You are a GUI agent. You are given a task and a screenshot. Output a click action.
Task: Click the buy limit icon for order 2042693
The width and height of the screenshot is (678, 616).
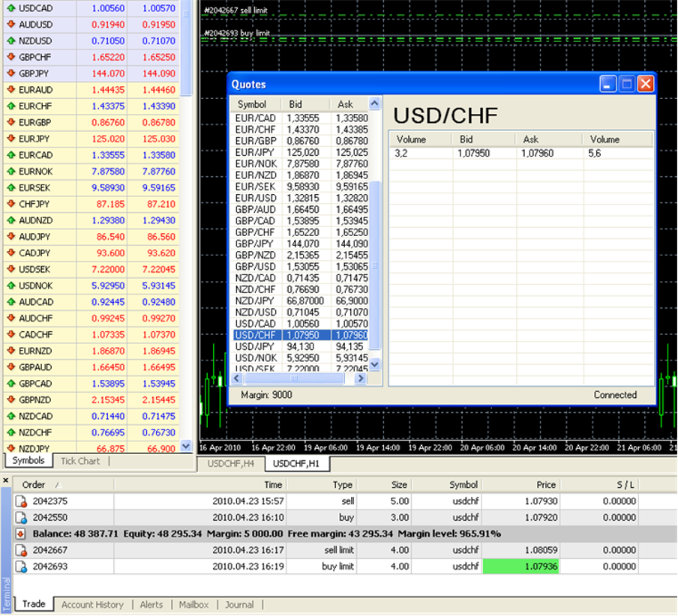point(21,567)
